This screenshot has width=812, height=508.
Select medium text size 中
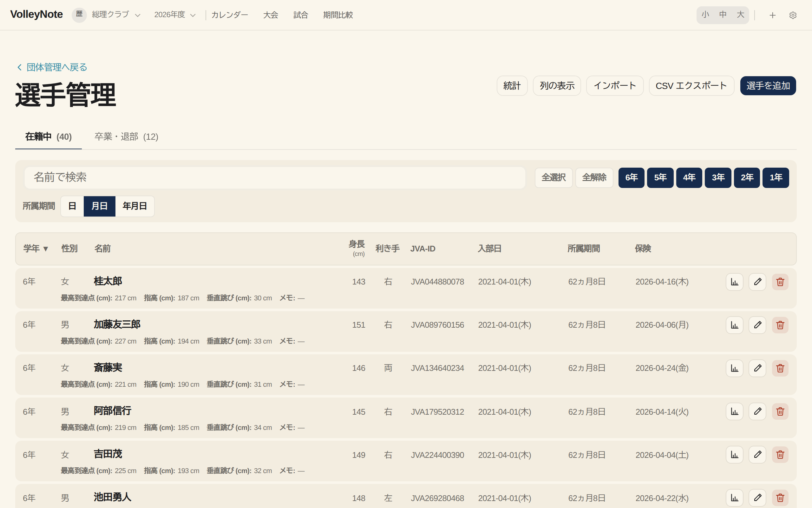point(723,15)
